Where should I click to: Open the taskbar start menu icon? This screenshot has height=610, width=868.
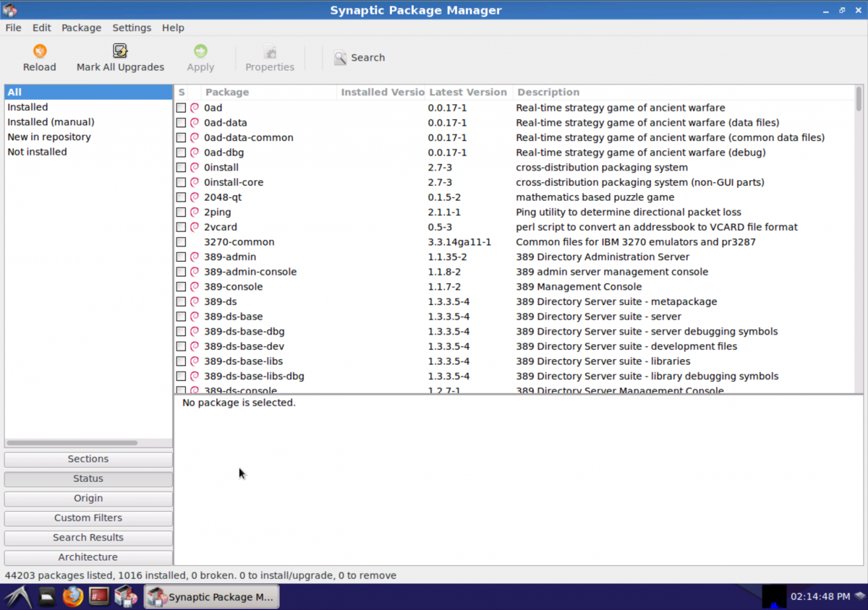pyautogui.click(x=17, y=597)
